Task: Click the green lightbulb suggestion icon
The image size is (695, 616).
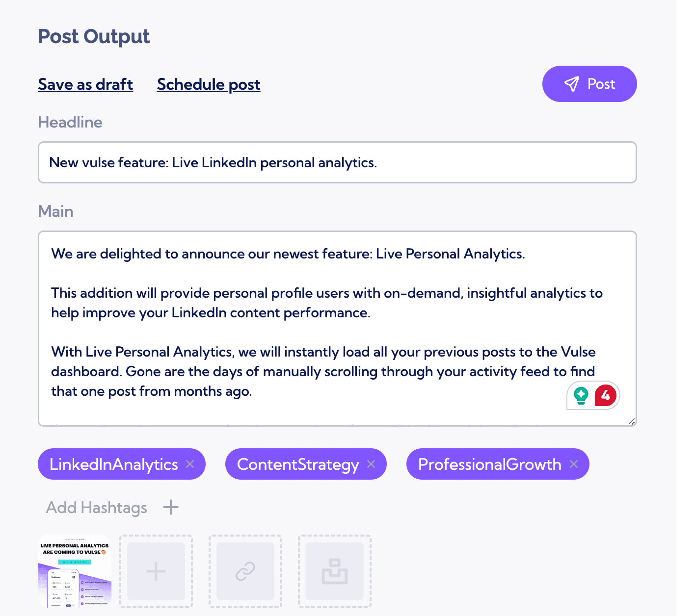Action: (581, 395)
